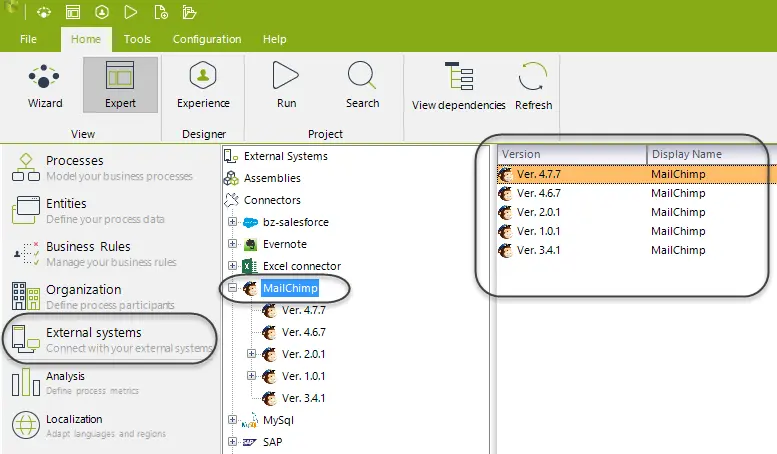
Task: Click the quick access Expert view icon
Action: [73, 12]
